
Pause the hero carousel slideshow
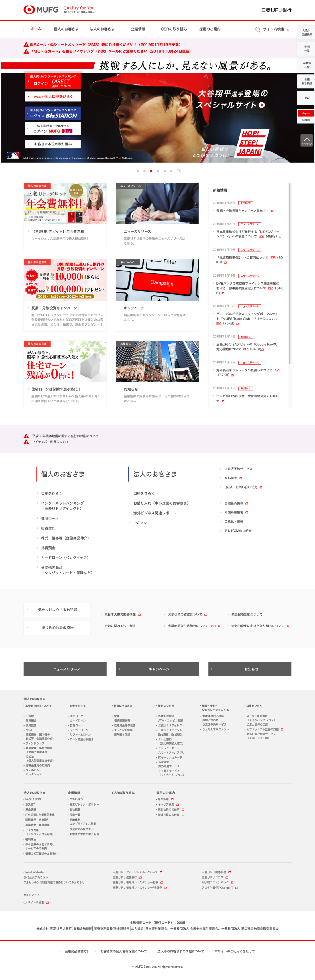178,171
